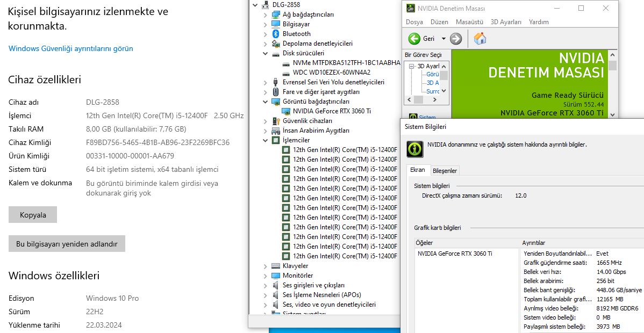Screen dimensions: 644x333
Task: Click the Bellek veri hızı 14.00 Gbps value
Action: coord(611,272)
